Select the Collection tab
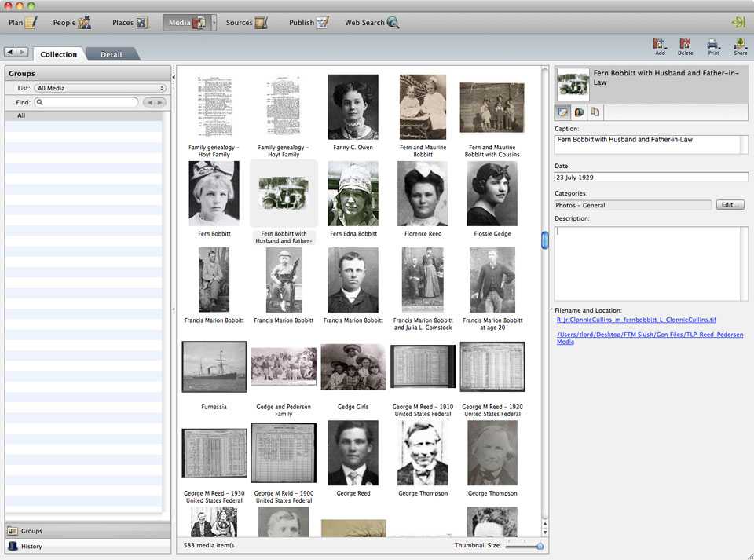Image resolution: width=754 pixels, height=560 pixels. click(x=59, y=54)
